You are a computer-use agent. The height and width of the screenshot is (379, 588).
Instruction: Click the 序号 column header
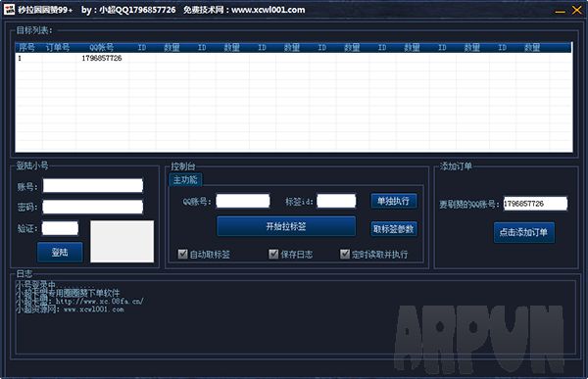pyautogui.click(x=26, y=47)
